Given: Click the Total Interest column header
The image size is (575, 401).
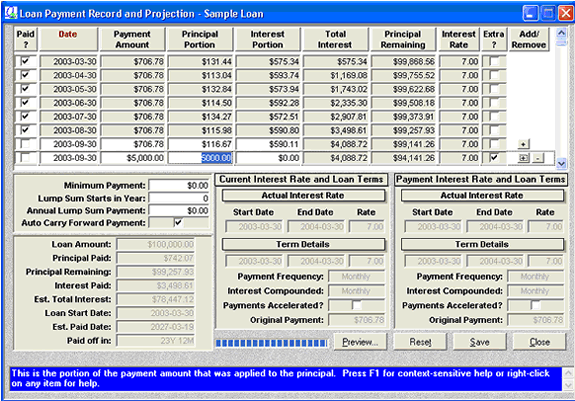Looking at the screenshot, I should tap(335, 39).
